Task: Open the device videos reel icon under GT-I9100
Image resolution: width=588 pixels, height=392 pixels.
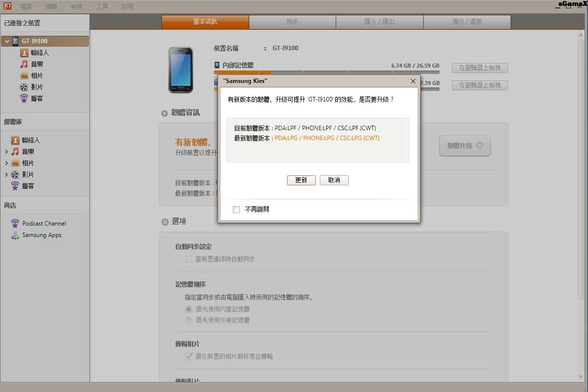Action: click(x=24, y=87)
